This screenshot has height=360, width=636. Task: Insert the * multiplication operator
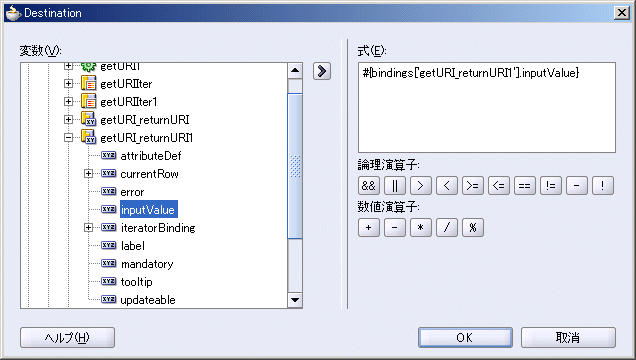point(421,227)
